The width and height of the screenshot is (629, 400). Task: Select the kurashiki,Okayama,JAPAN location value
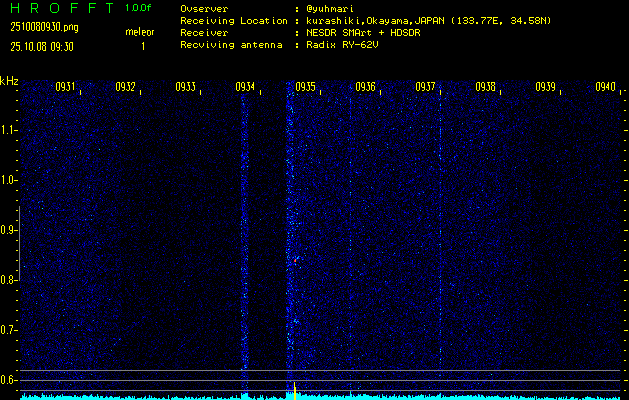(x=428, y=21)
